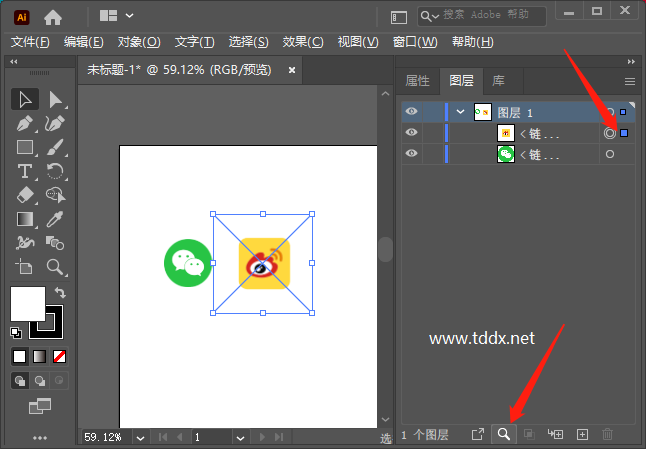Toggle the panel display icon near search

[399, 17]
